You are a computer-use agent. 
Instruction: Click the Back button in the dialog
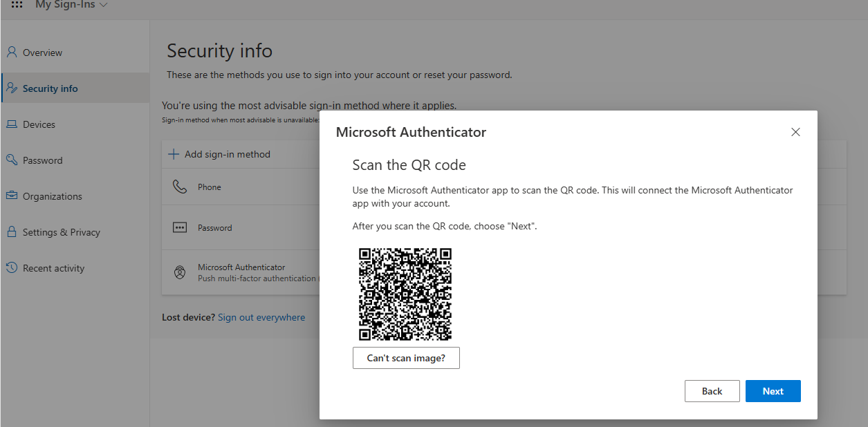712,390
